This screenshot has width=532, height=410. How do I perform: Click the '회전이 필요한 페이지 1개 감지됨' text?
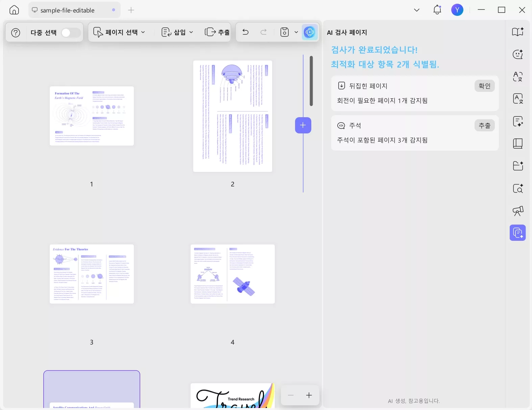pyautogui.click(x=382, y=101)
